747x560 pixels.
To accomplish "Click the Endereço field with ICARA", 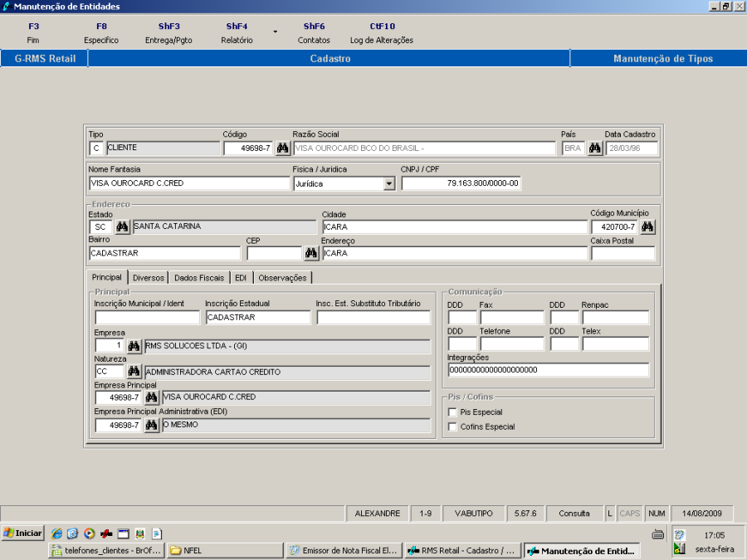I will click(x=455, y=253).
